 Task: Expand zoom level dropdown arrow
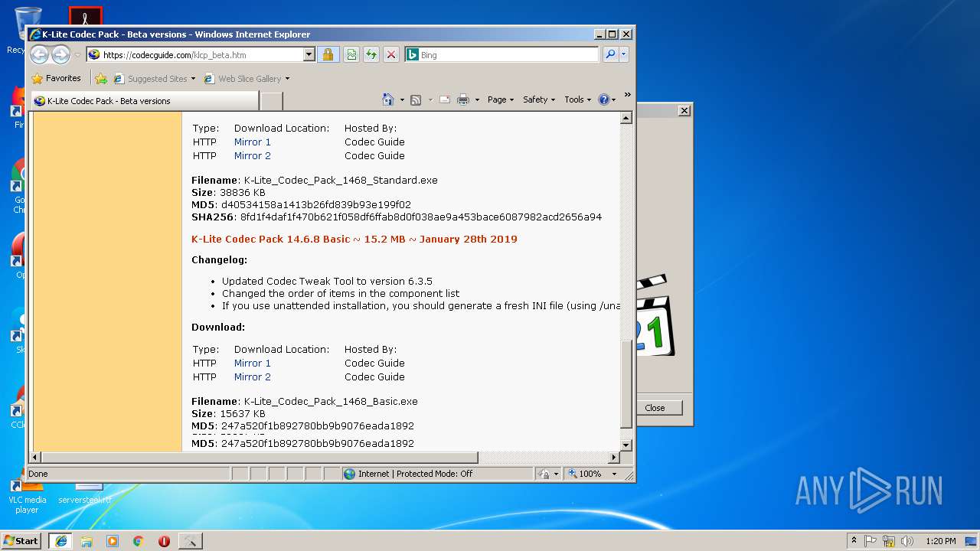(614, 474)
